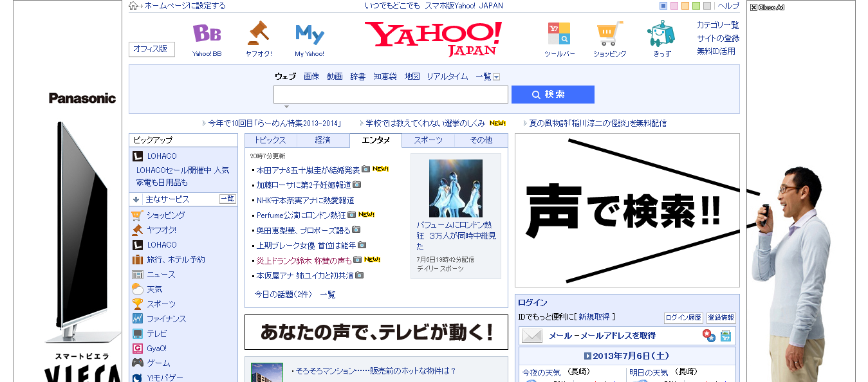The height and width of the screenshot is (382, 868).
Task: Open the Toolbar (ツールバー) icon
Action: click(x=559, y=33)
